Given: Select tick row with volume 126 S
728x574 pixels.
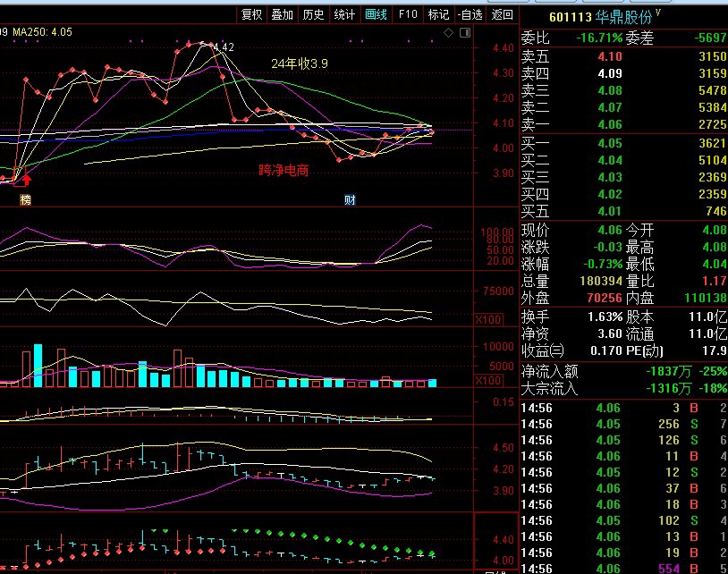Looking at the screenshot, I should tap(623, 441).
